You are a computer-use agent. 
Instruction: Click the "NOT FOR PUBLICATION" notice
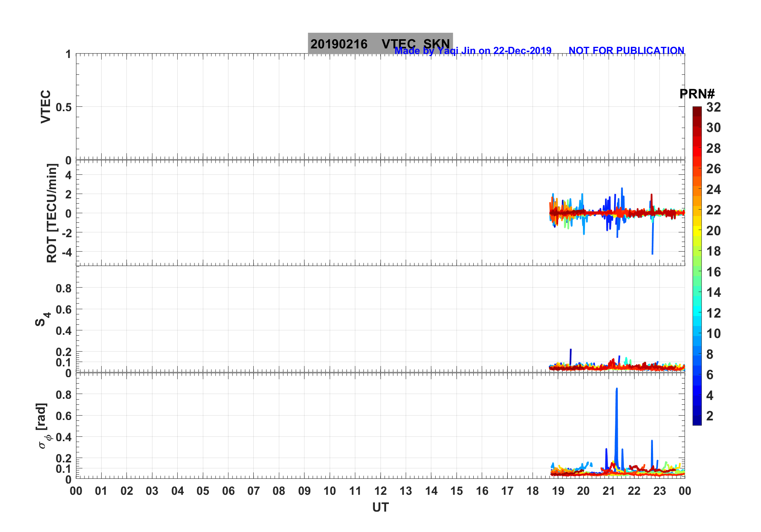click(626, 51)
